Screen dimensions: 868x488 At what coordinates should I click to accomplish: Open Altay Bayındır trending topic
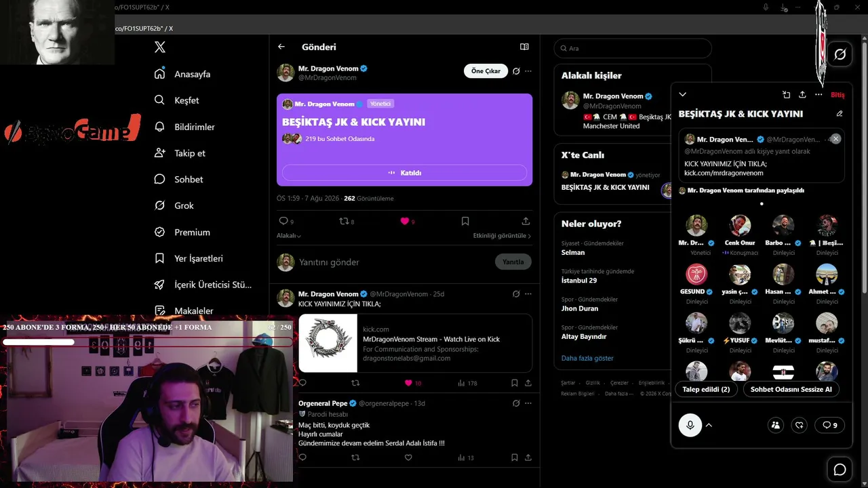pos(584,337)
